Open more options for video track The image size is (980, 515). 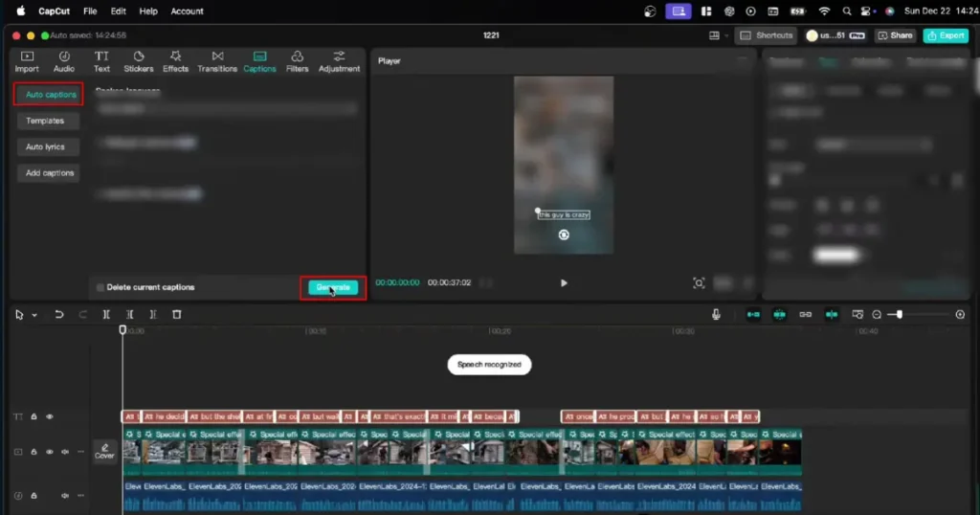(80, 452)
